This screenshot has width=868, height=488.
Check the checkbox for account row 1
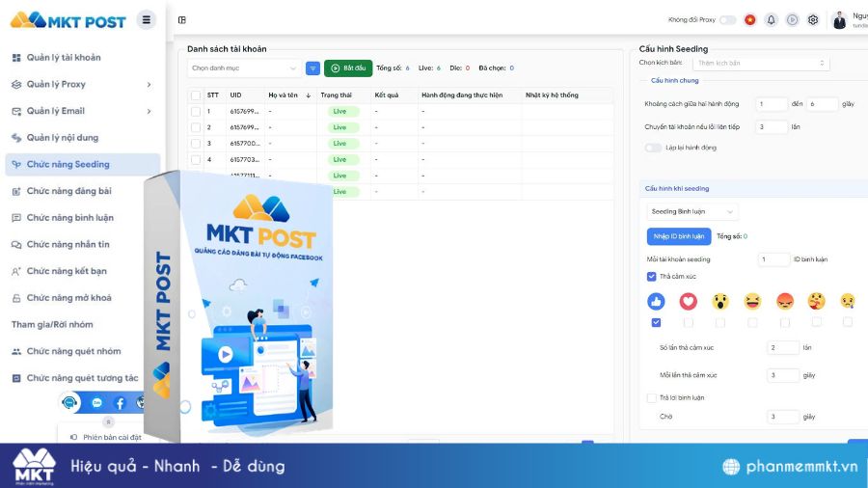tap(196, 111)
